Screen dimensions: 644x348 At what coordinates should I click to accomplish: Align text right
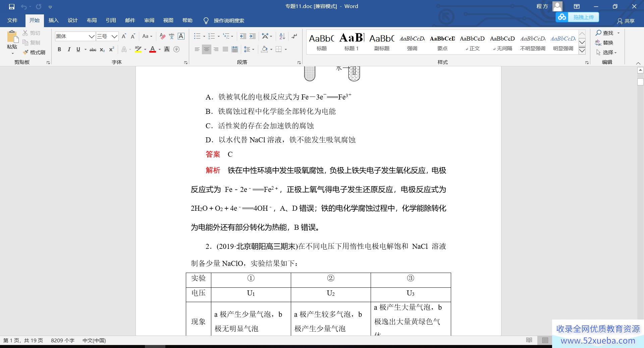216,49
